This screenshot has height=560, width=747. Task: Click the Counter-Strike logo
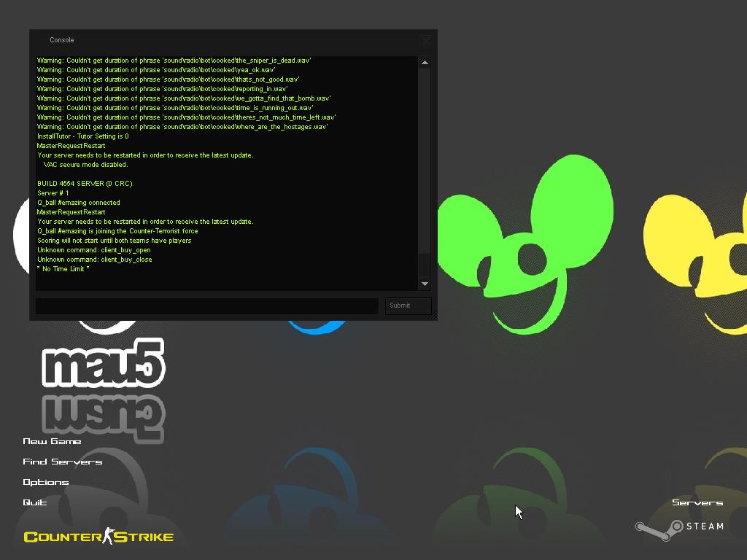click(x=98, y=536)
